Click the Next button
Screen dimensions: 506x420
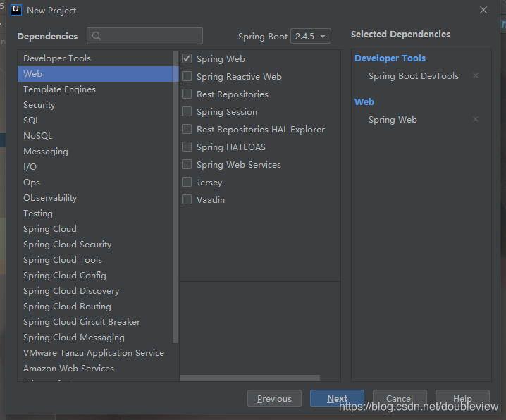[337, 398]
